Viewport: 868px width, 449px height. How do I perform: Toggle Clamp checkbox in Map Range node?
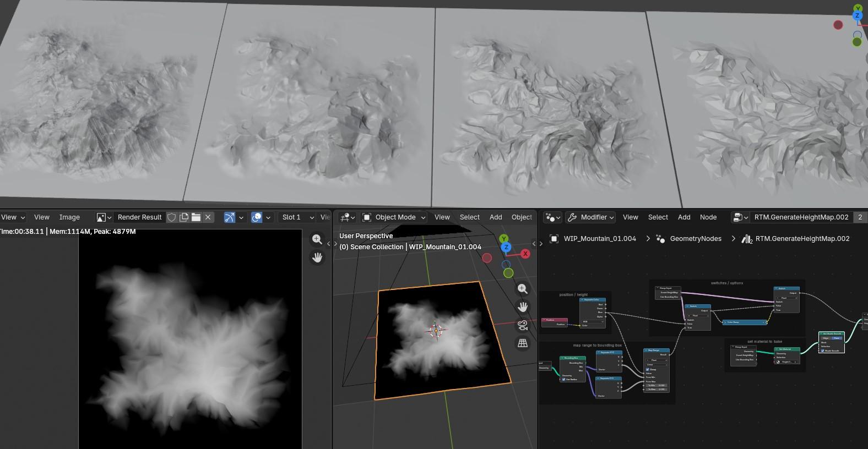647,369
